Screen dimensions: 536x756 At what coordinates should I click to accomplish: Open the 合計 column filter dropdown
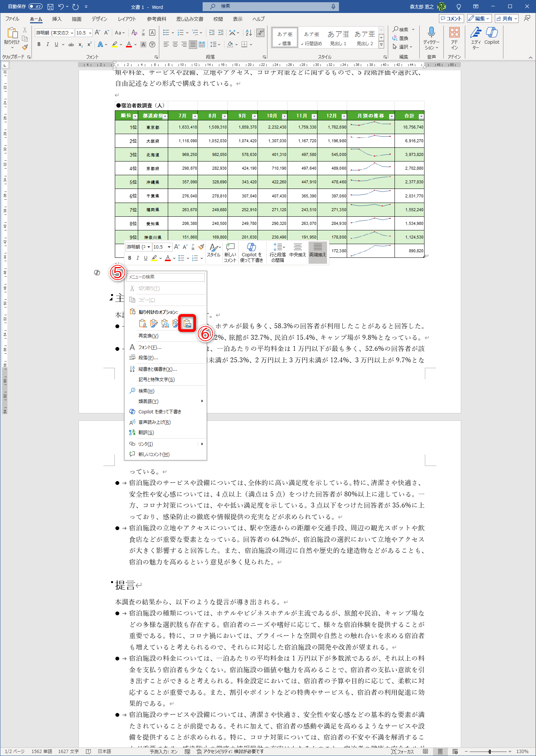(x=421, y=116)
